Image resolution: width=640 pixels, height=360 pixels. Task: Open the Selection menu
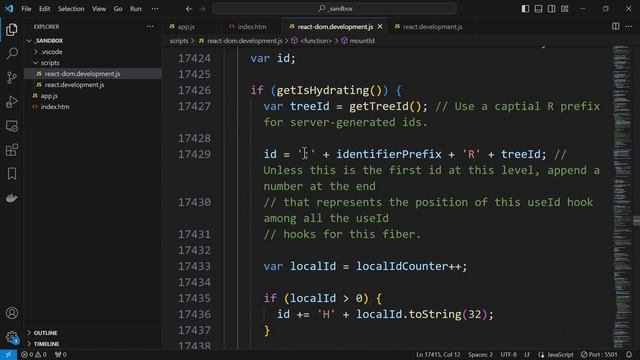click(71, 9)
